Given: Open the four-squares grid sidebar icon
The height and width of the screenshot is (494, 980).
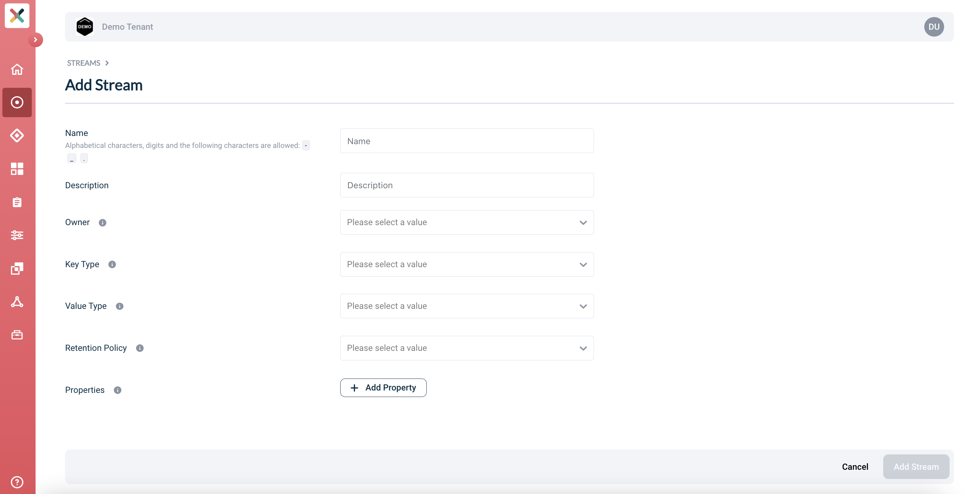Looking at the screenshot, I should coord(17,169).
